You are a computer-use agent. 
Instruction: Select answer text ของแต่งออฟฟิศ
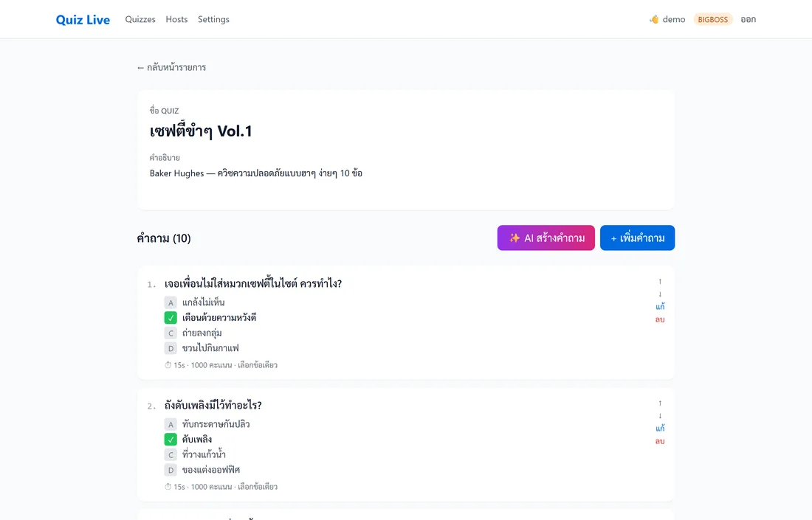(211, 470)
